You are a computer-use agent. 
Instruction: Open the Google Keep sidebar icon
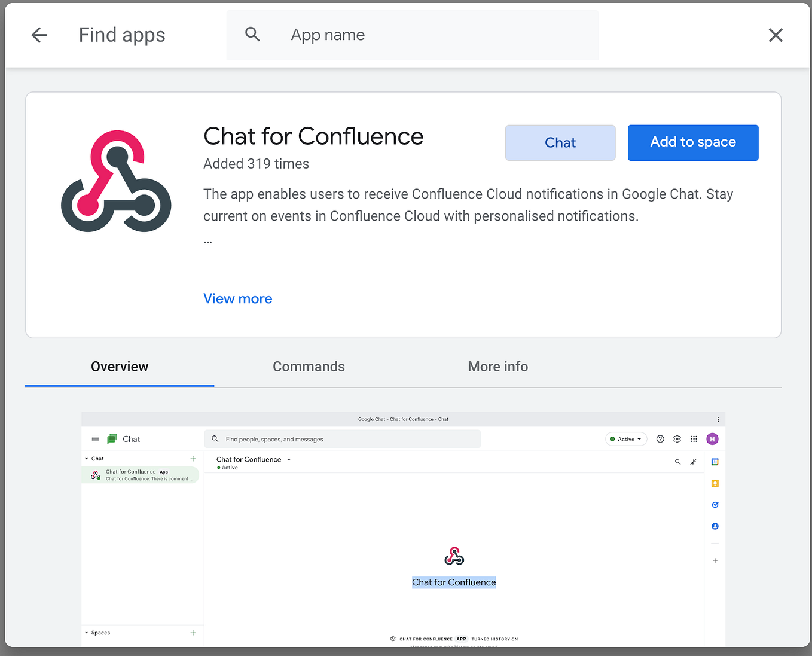point(715,483)
